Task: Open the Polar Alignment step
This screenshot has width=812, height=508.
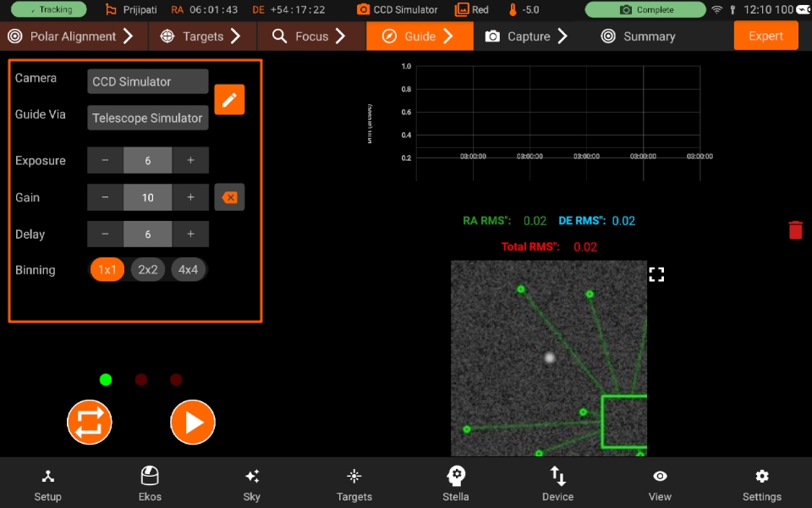Action: [73, 36]
